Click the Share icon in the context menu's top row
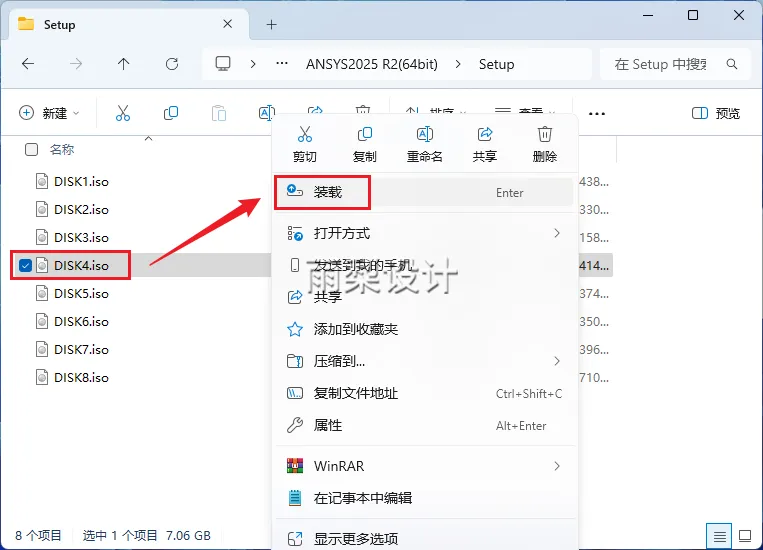The height and width of the screenshot is (550, 763). pyautogui.click(x=485, y=134)
